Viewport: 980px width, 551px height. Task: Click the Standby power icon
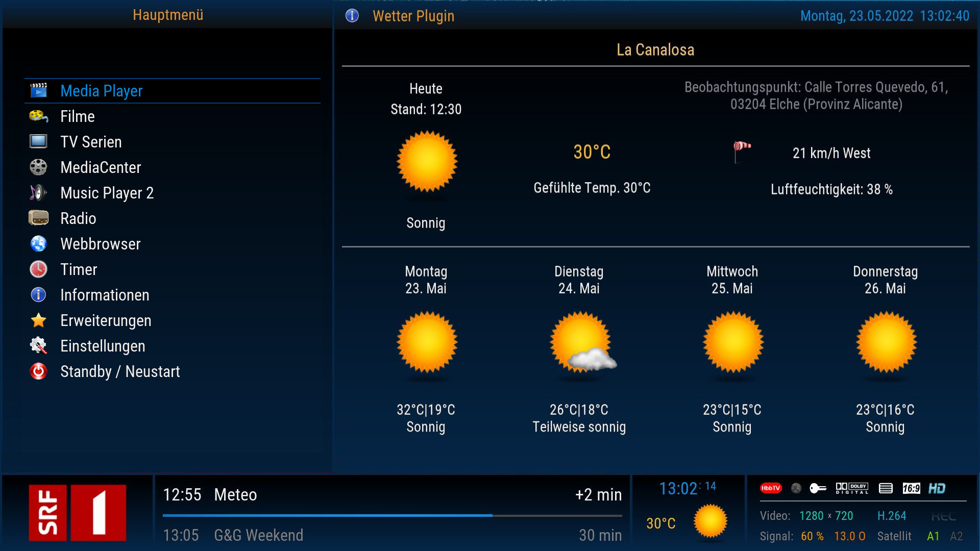(38, 371)
